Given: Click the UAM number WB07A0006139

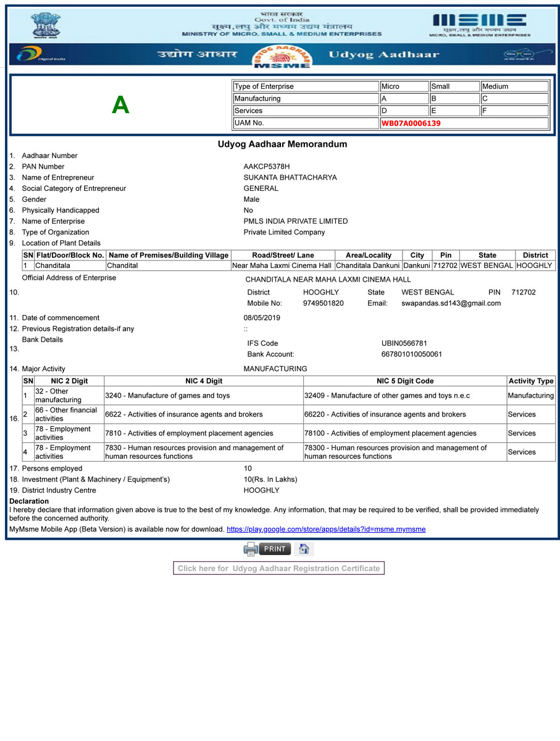Looking at the screenshot, I should click(411, 123).
